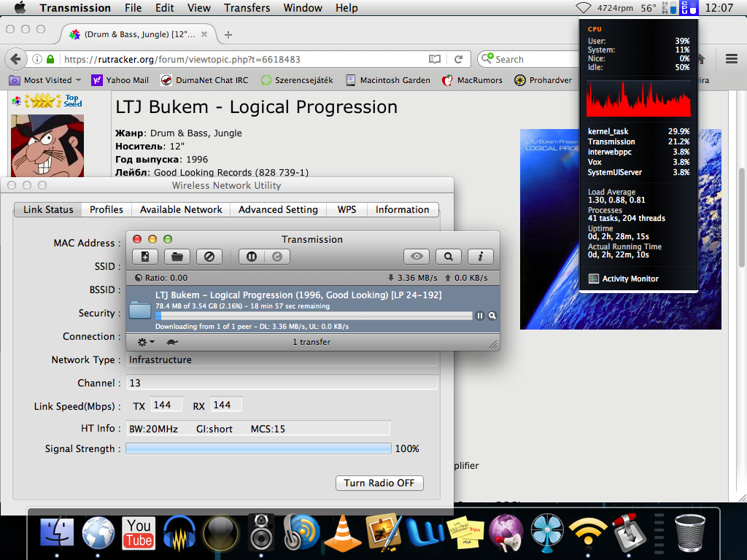
Task: Switch to the Profiles tab
Action: [x=107, y=209]
